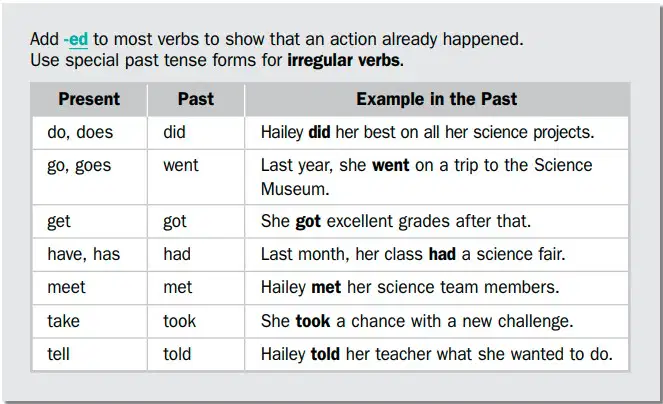Click the Example in the Past header
663x404 pixels.
pyautogui.click(x=436, y=99)
